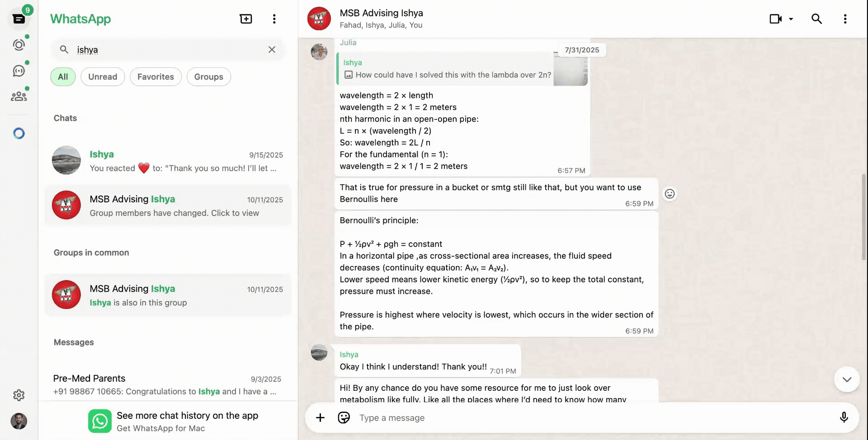Open the chat list options menu
This screenshot has height=440, width=868.
274,19
